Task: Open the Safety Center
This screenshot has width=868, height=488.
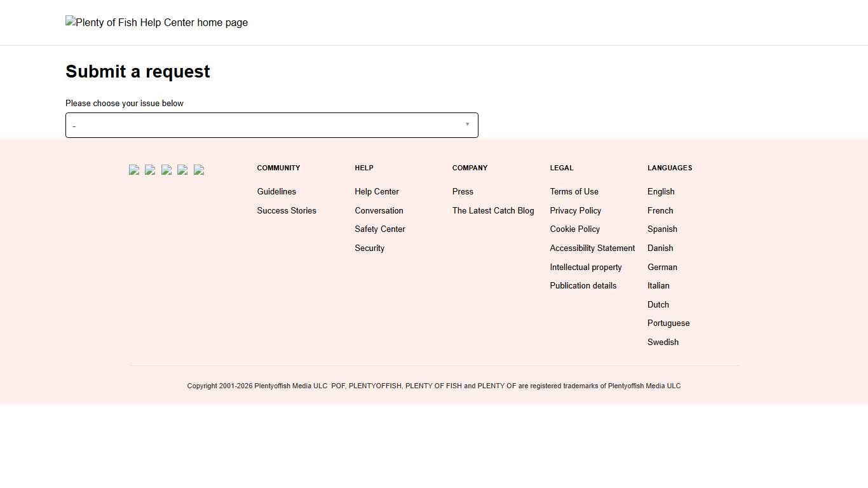Action: pyautogui.click(x=379, y=229)
